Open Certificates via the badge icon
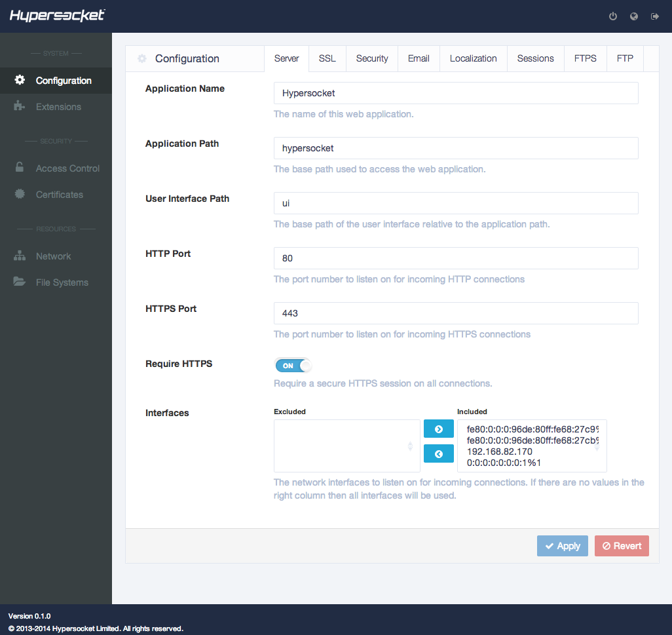The width and height of the screenshot is (672, 635). point(20,194)
